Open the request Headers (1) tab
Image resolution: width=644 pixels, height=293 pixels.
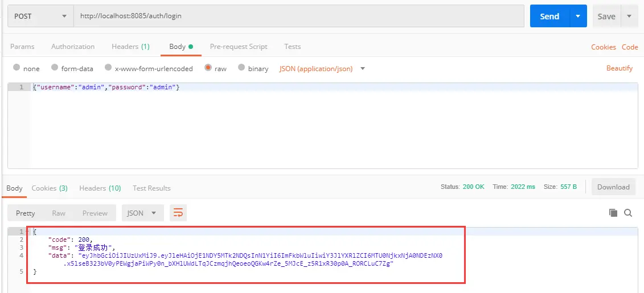pos(130,47)
